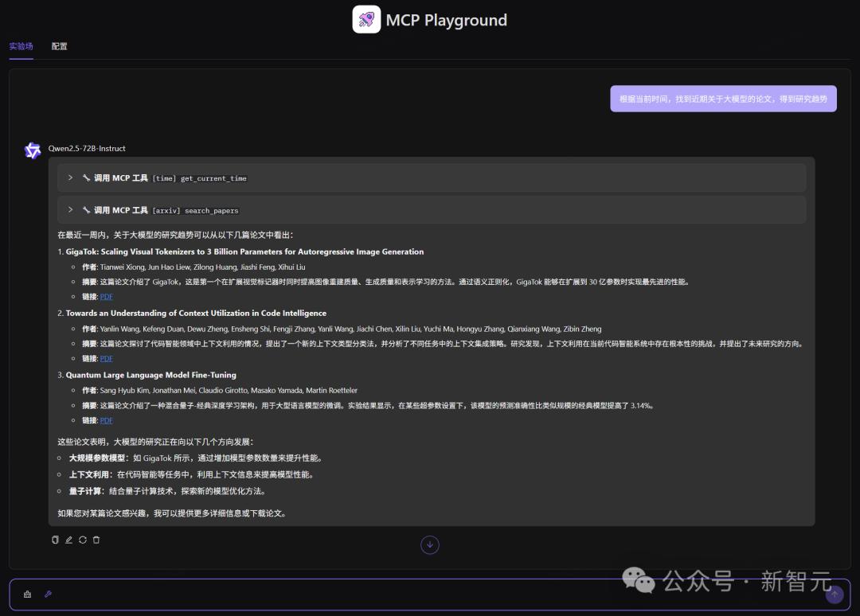Image resolution: width=860 pixels, height=616 pixels.
Task: Click the MCP Playground rocket logo
Action: pos(366,20)
